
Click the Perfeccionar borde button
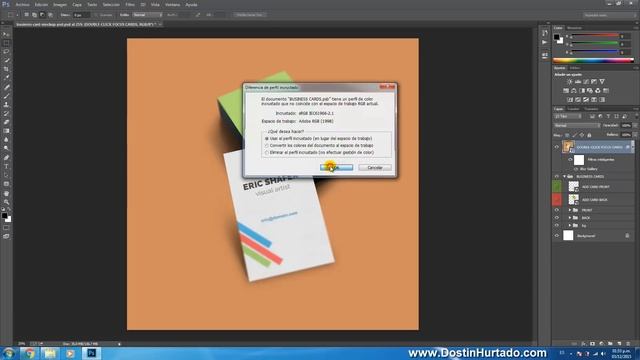click(250, 15)
